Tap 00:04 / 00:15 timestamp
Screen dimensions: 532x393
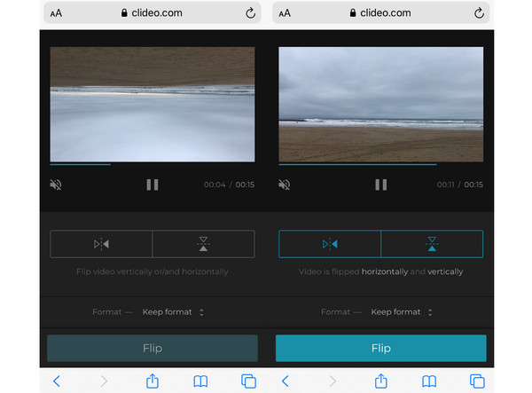229,185
